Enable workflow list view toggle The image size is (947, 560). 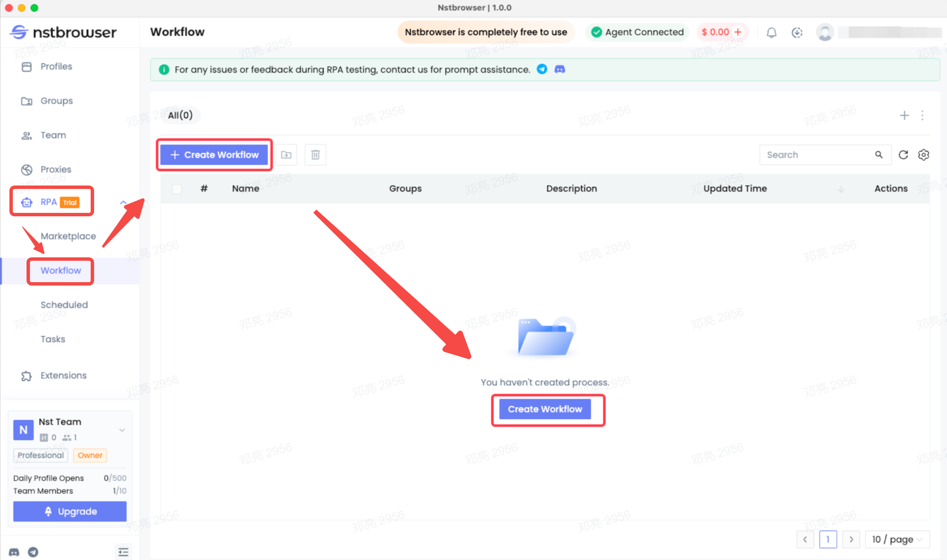point(923,155)
